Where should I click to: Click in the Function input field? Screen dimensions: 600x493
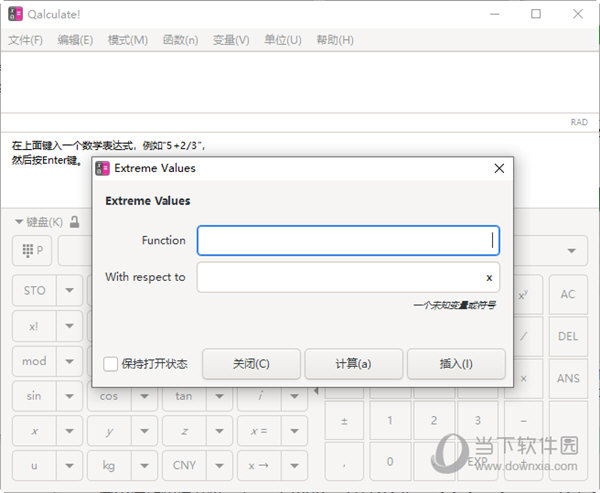pyautogui.click(x=348, y=240)
